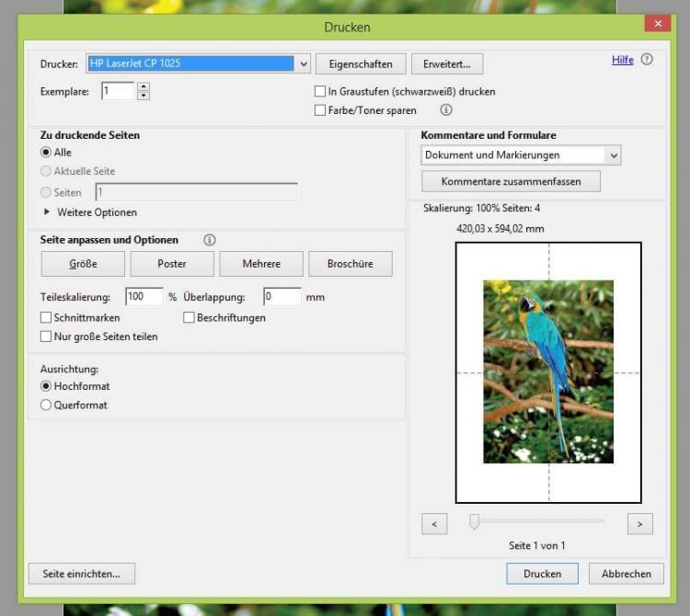Decrease Exemplare count with down arrow
The image size is (690, 616).
click(x=143, y=96)
